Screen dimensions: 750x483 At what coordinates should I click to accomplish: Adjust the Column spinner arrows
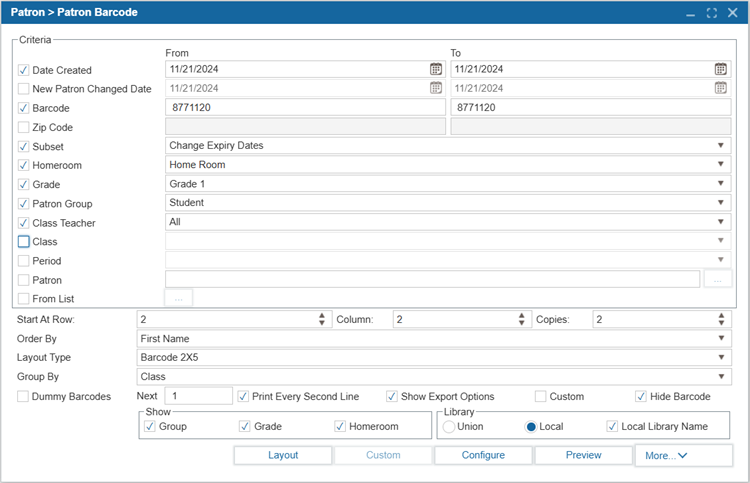(x=521, y=319)
